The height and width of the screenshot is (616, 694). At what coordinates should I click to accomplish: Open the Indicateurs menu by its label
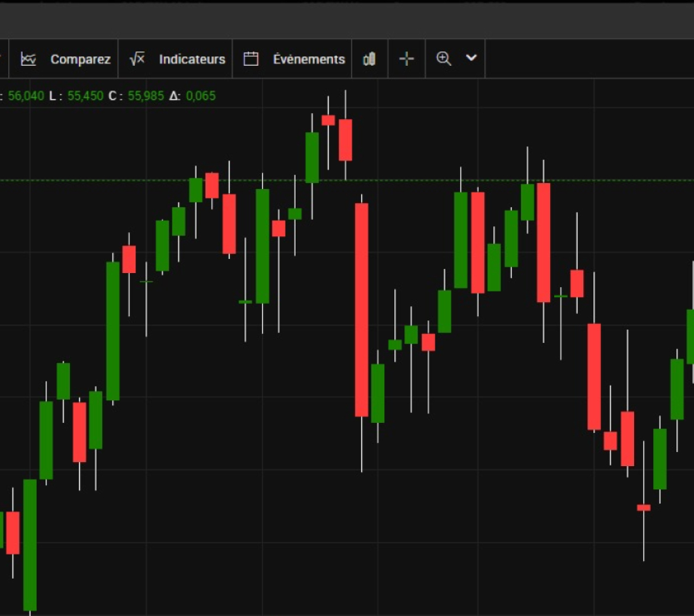(x=192, y=59)
